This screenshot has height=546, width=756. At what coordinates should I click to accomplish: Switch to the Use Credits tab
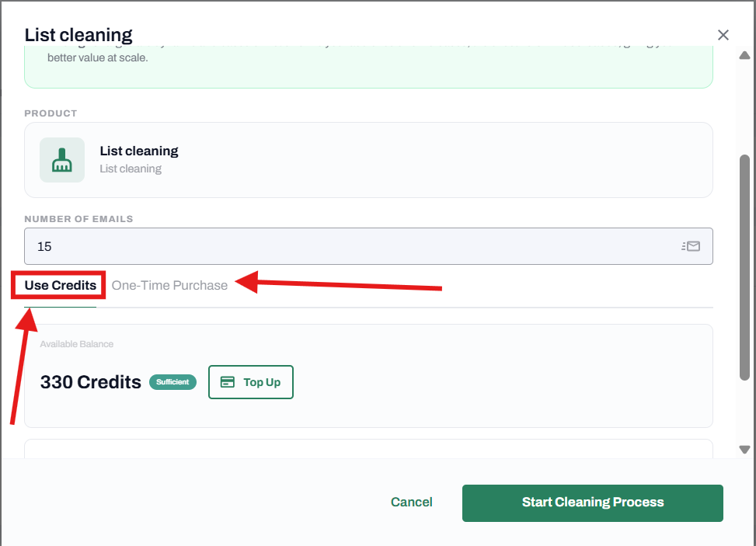[x=61, y=286]
